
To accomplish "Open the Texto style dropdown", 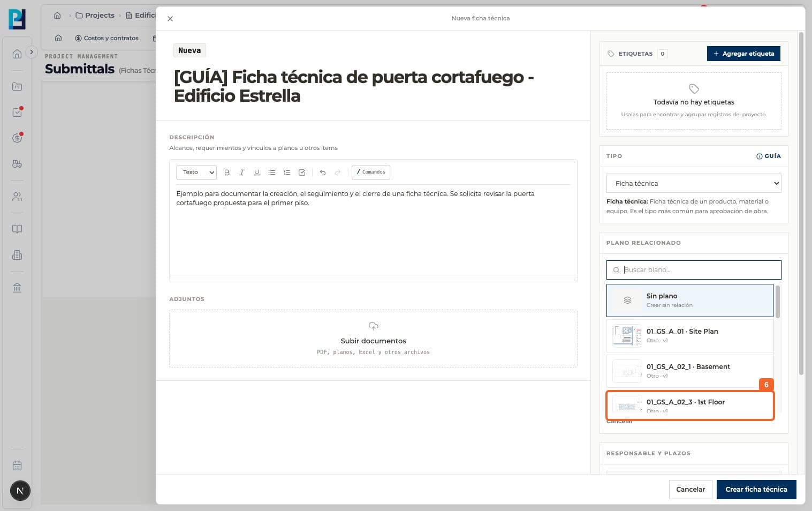I will coord(196,172).
